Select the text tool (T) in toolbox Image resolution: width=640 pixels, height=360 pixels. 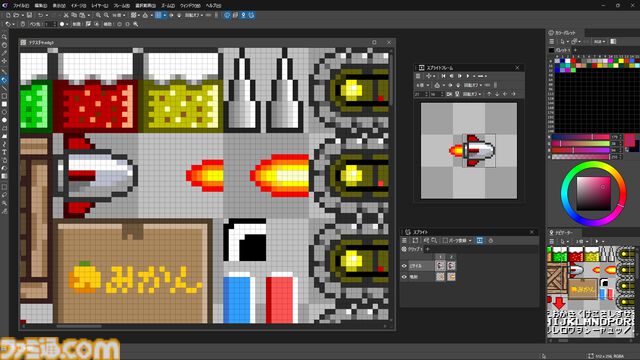tap(4, 152)
